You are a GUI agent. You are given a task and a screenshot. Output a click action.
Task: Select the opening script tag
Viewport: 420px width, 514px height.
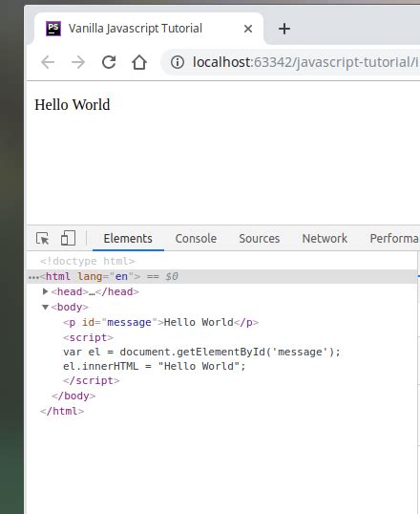click(x=88, y=337)
